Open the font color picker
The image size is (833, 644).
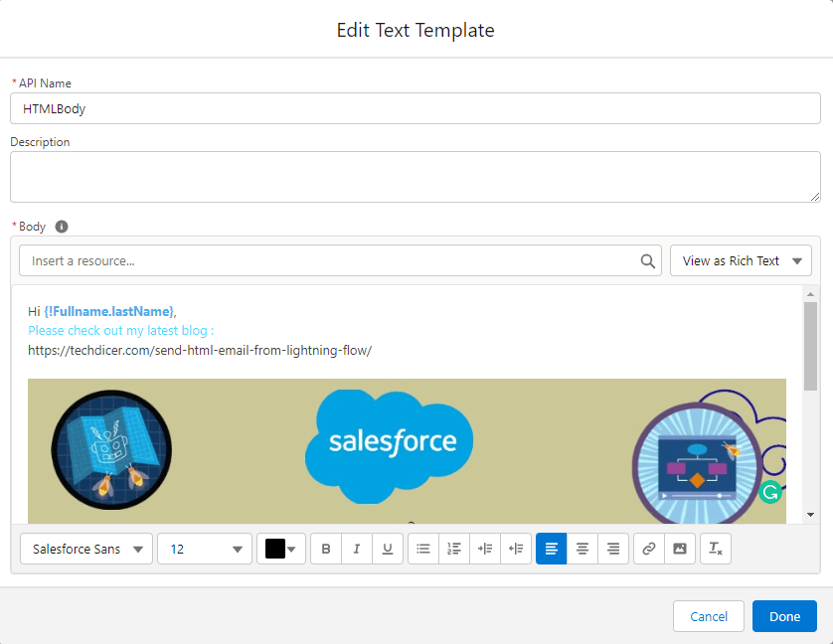280,548
